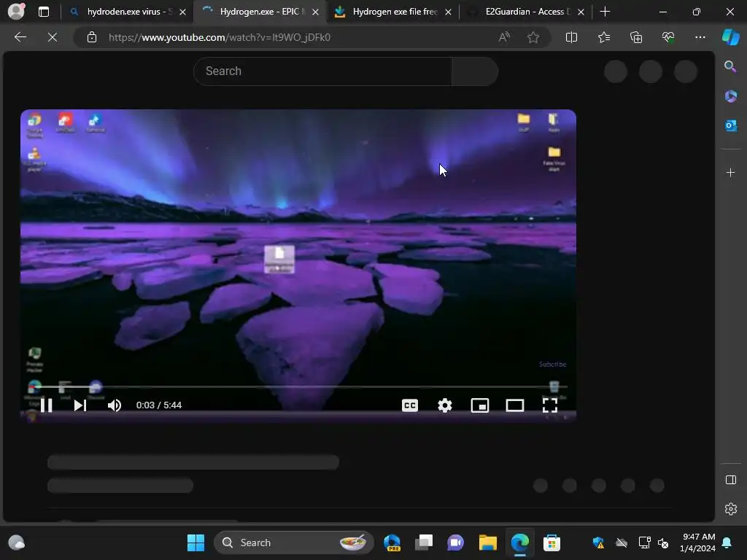The width and height of the screenshot is (747, 560).
Task: Toggle the sidebar visibility button
Action: click(x=730, y=480)
